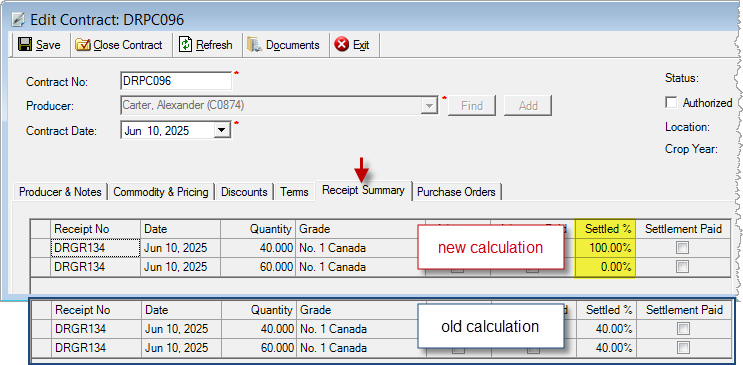The width and height of the screenshot is (743, 365).
Task: Toggle Settlement Paid for 40.000 row, new calculation
Action: point(682,247)
